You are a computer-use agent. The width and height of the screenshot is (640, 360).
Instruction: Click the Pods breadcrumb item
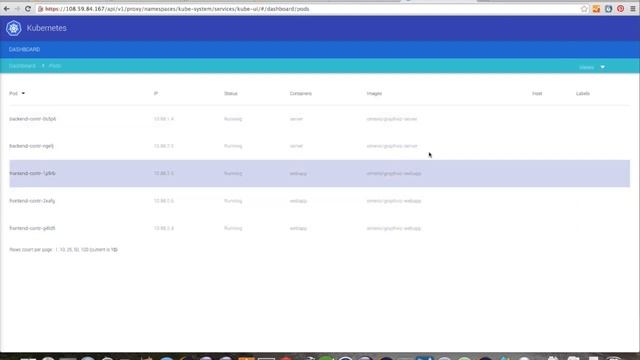55,66
